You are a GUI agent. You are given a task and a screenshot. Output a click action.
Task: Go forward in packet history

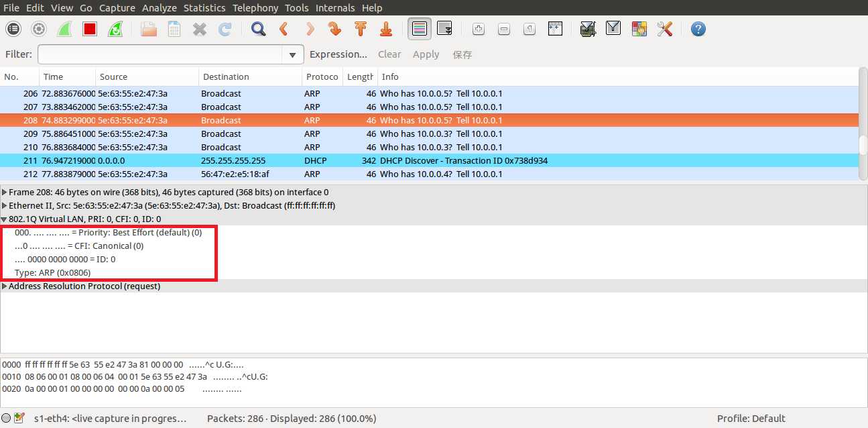310,29
